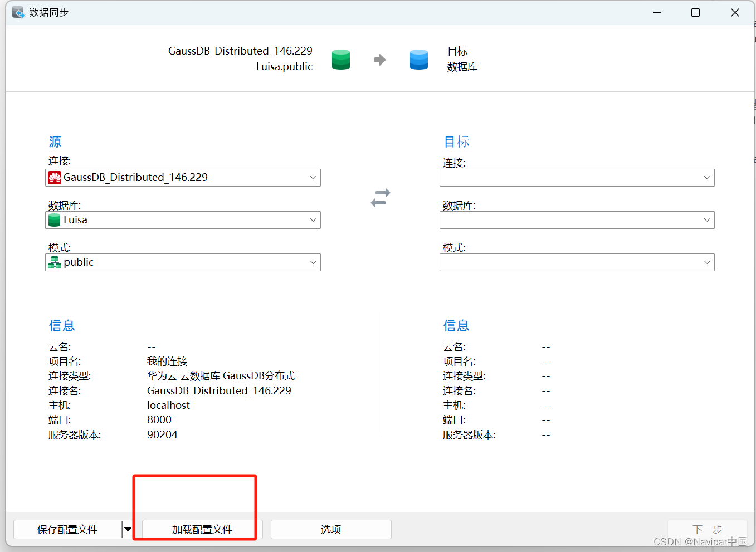Click the port value 8000
Viewport: 756px width, 552px height.
pyautogui.click(x=159, y=419)
